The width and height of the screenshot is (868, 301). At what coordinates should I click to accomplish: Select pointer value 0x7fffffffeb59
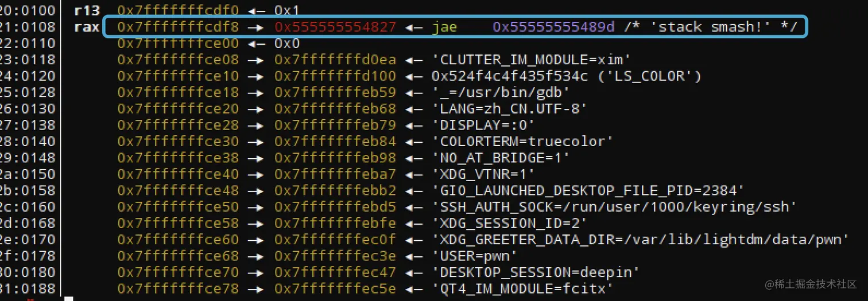[x=335, y=92]
